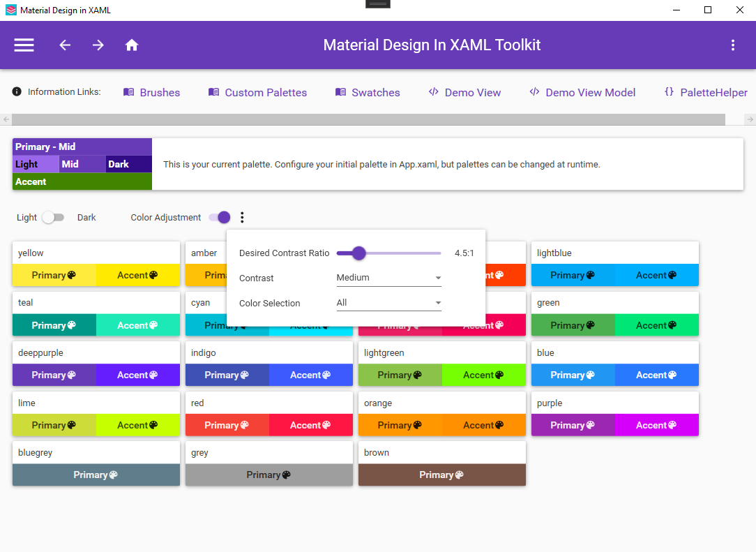Choose lightgreen Accent swatch
The height and width of the screenshot is (552, 756).
(484, 375)
